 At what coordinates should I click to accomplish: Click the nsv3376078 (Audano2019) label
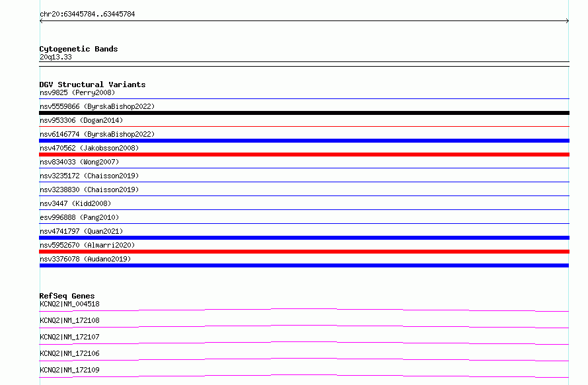coord(85,259)
